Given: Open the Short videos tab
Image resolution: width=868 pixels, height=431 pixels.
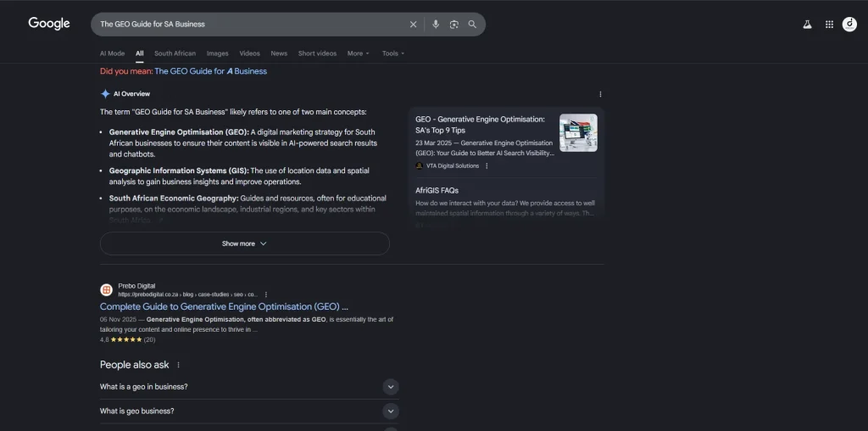Looking at the screenshot, I should (x=317, y=53).
